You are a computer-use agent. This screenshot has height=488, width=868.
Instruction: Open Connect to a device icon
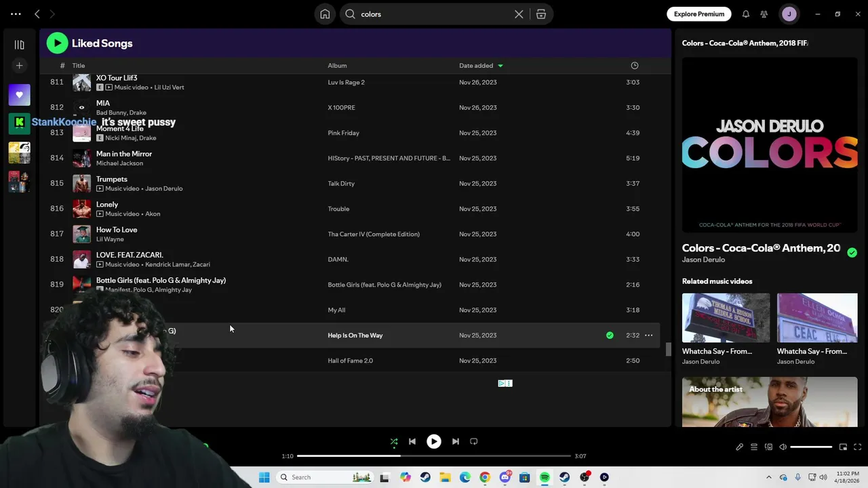pyautogui.click(x=768, y=447)
